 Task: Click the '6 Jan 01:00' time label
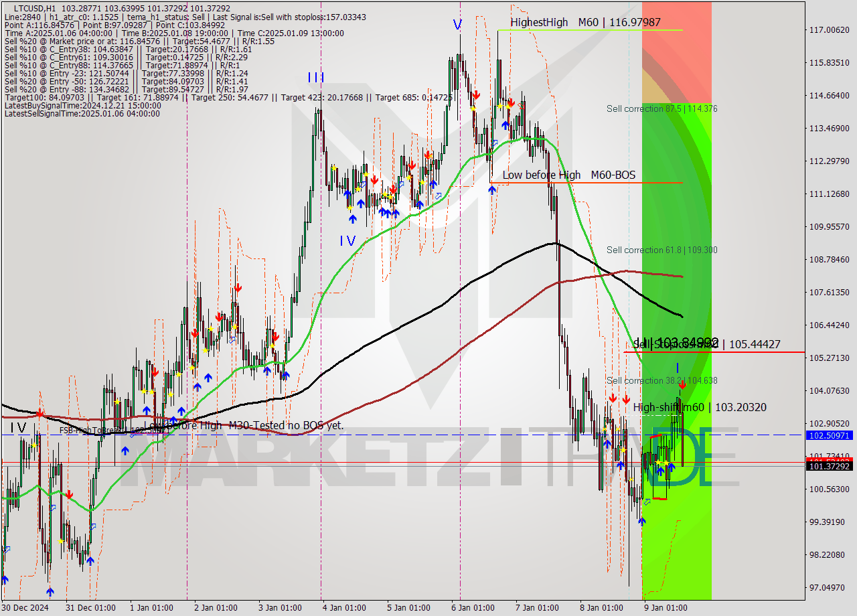(473, 608)
